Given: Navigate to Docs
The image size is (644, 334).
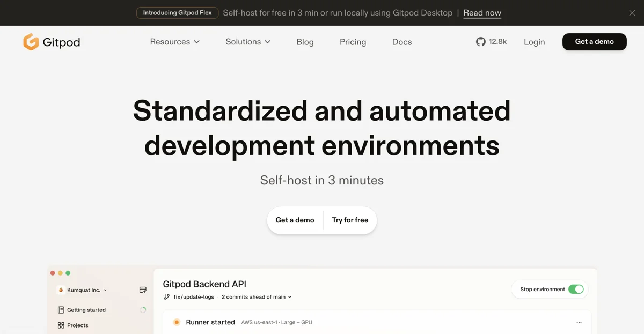Looking at the screenshot, I should click(x=402, y=42).
